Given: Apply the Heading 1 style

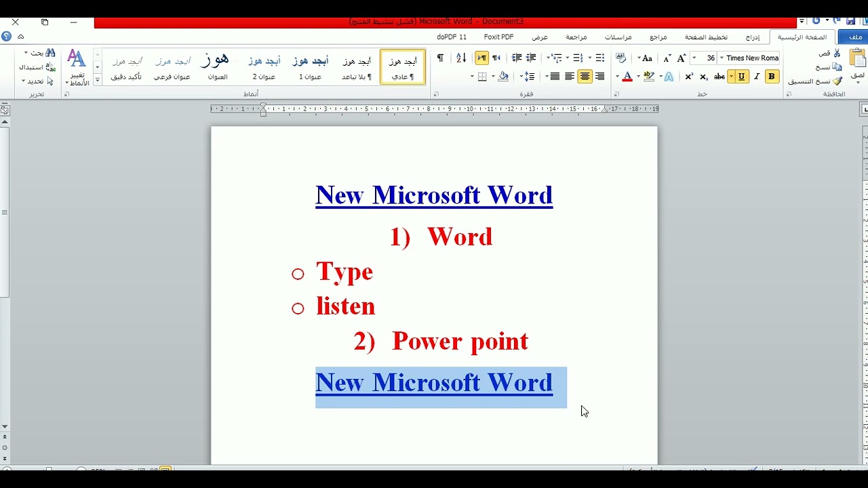Looking at the screenshot, I should (x=310, y=66).
